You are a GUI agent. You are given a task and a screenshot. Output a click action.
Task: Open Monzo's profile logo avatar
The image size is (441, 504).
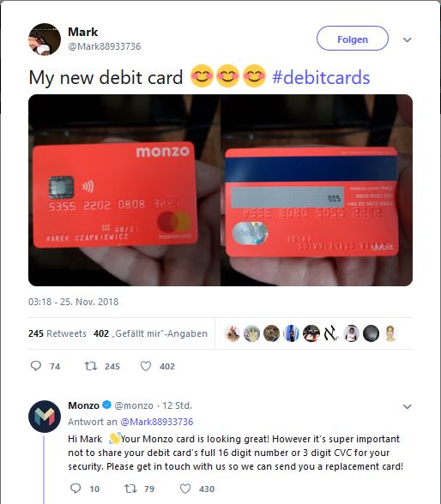tap(45, 417)
